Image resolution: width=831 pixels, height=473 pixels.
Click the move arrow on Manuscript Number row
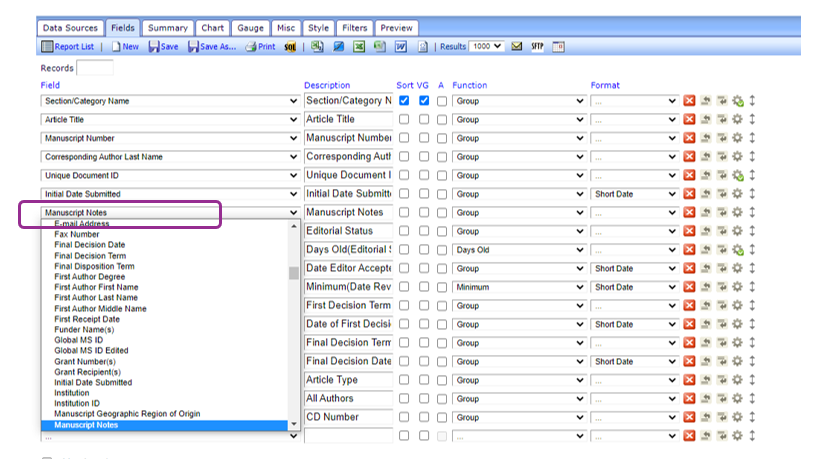(x=752, y=138)
